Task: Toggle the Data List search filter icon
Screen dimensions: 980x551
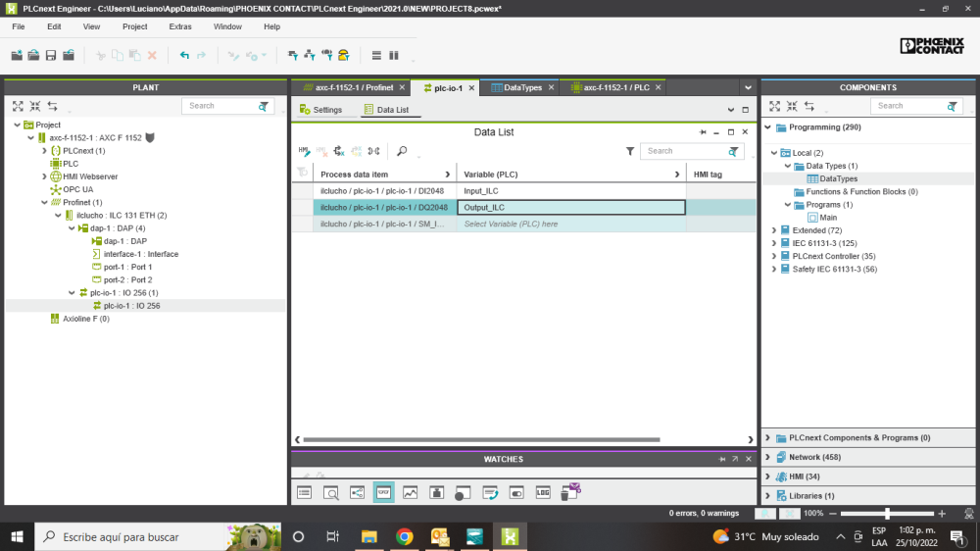Action: [733, 151]
